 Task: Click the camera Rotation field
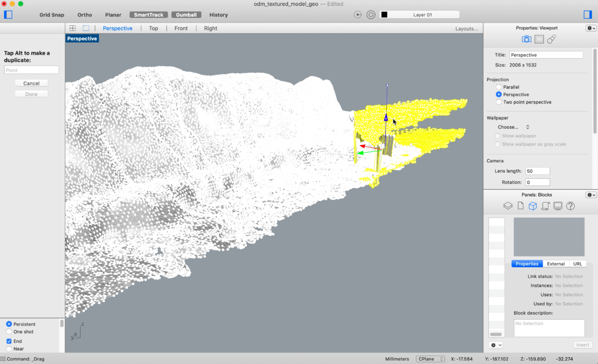tap(538, 182)
